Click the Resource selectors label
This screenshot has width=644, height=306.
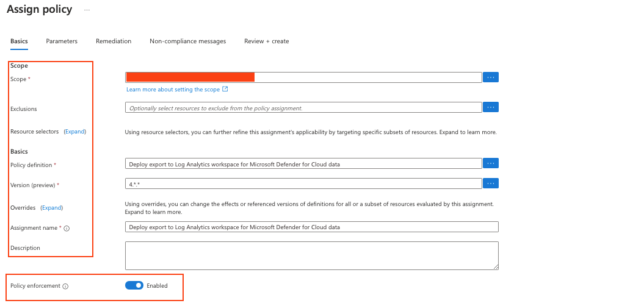35,132
